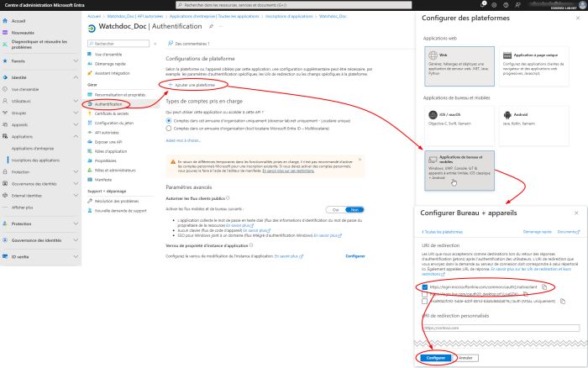Click the Favoris star icon
This screenshot has height=368, width=588.
[x=7, y=61]
